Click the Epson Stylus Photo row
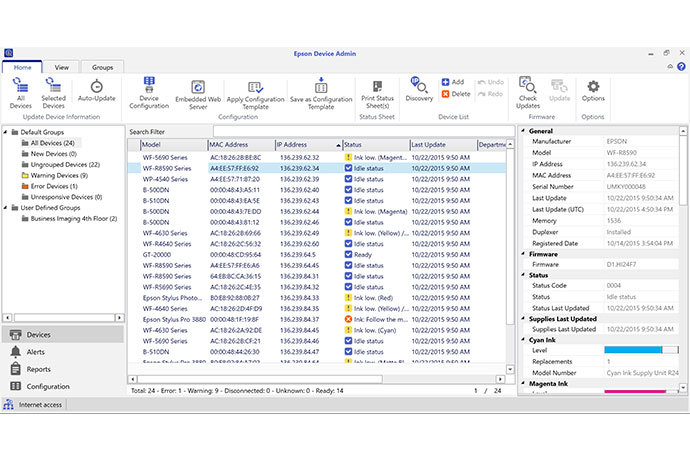This screenshot has height=460, width=690. click(317, 298)
